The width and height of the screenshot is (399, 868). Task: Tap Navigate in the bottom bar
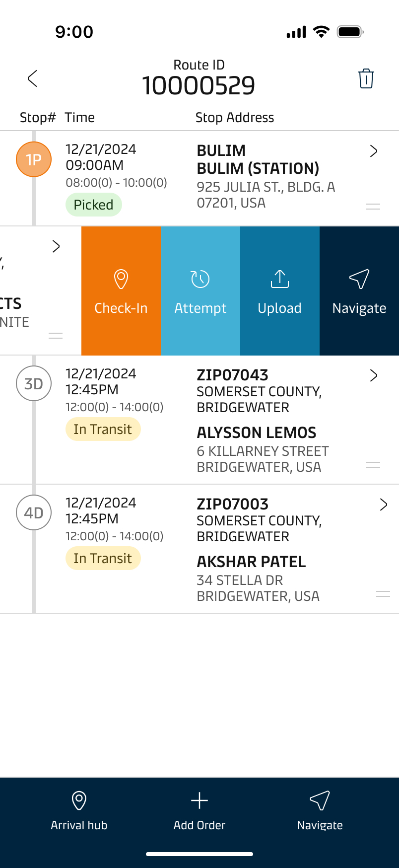[320, 810]
